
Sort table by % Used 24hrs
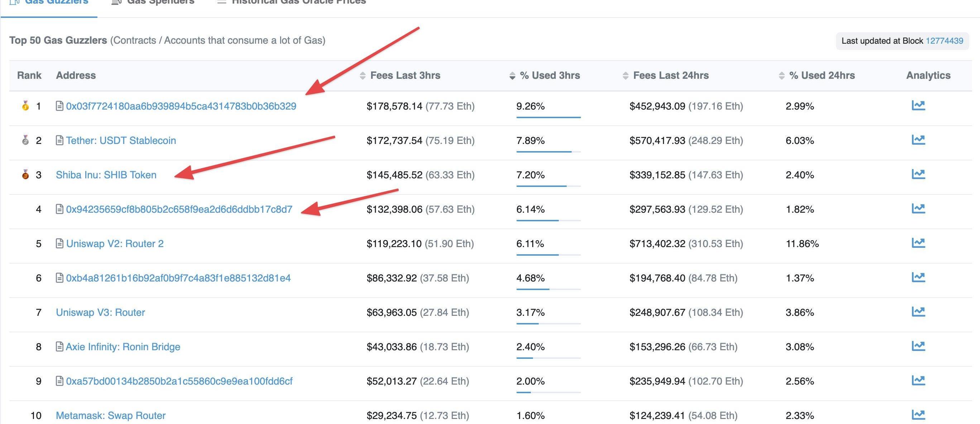(816, 75)
